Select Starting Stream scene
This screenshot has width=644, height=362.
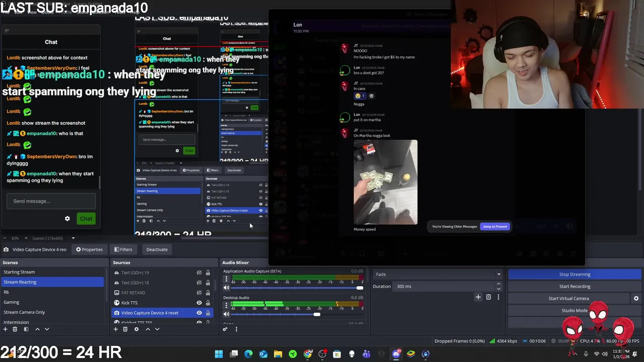tap(52, 272)
